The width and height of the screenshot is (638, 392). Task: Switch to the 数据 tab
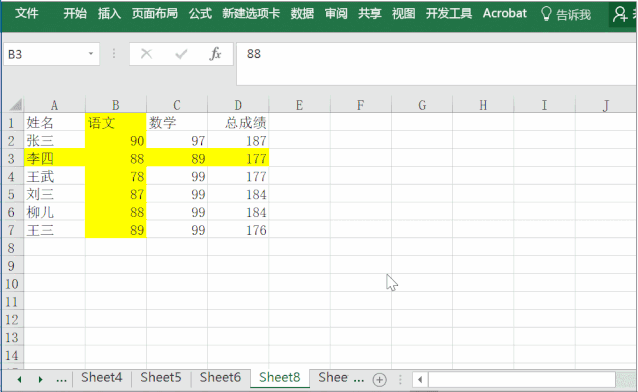click(302, 13)
